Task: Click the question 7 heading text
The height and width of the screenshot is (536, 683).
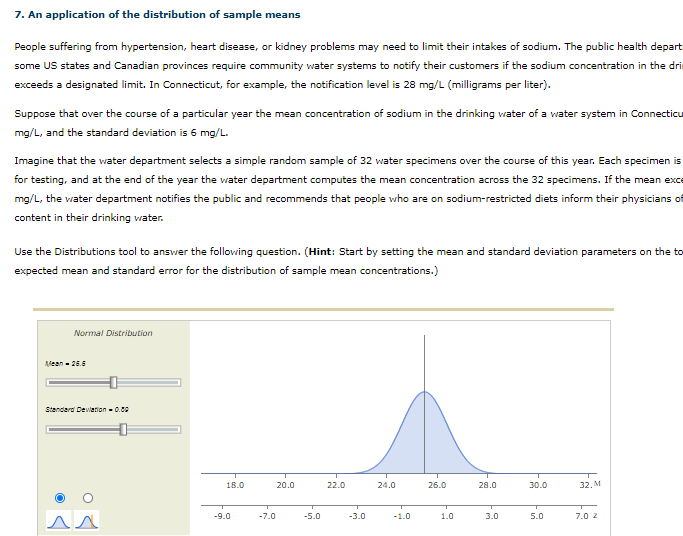Action: tap(157, 15)
